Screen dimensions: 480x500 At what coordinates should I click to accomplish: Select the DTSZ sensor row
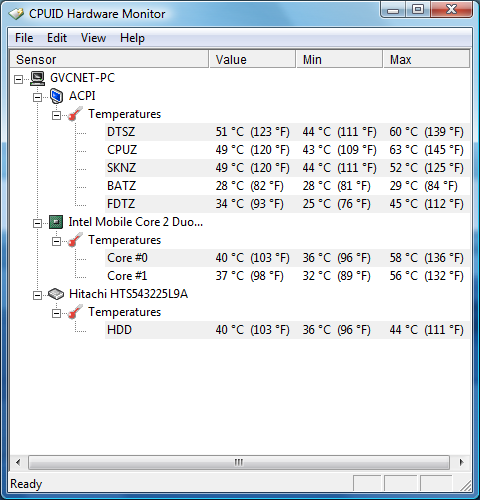tap(287, 132)
